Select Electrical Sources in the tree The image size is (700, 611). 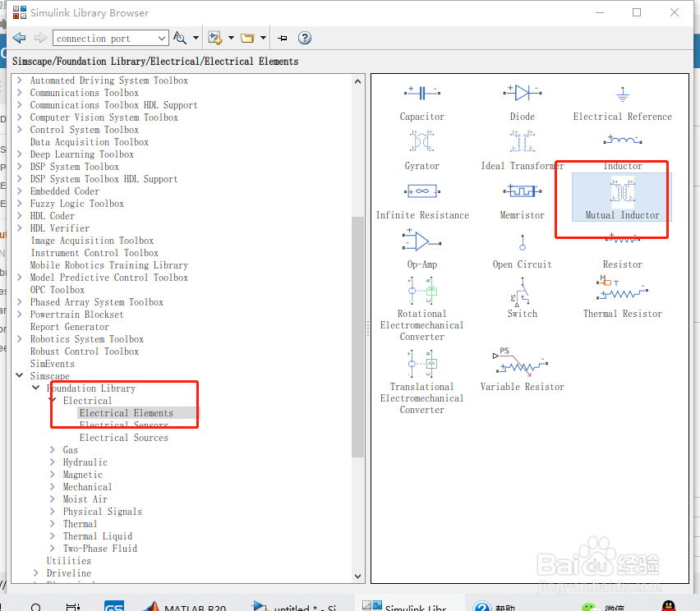click(x=124, y=438)
